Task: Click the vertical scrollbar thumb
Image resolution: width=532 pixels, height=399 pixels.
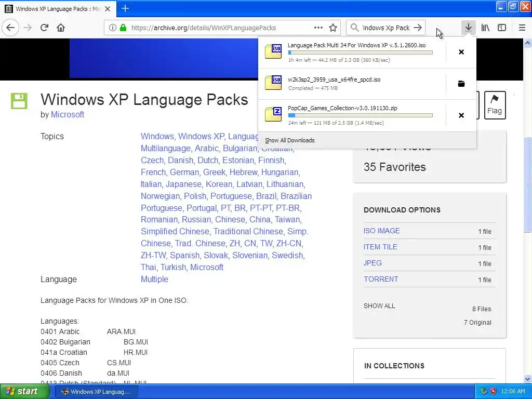Action: [x=527, y=184]
